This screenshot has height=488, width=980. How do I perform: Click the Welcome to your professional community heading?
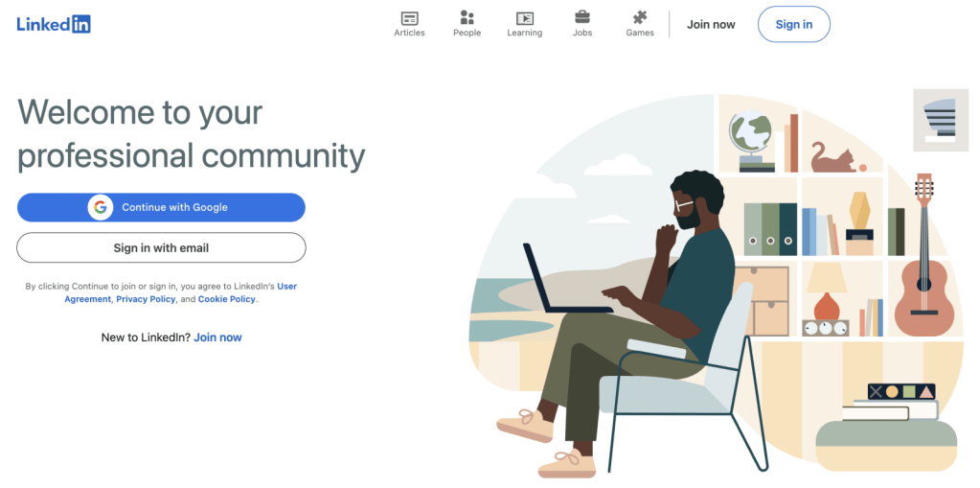pyautogui.click(x=192, y=134)
